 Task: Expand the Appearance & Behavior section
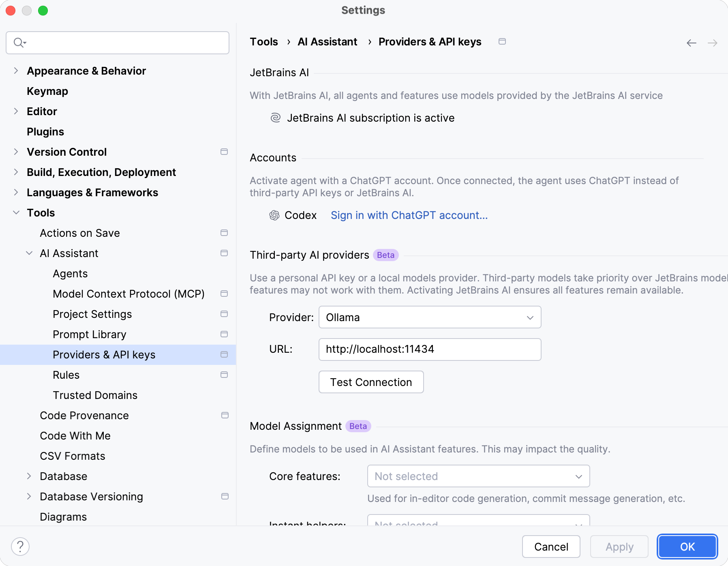16,71
